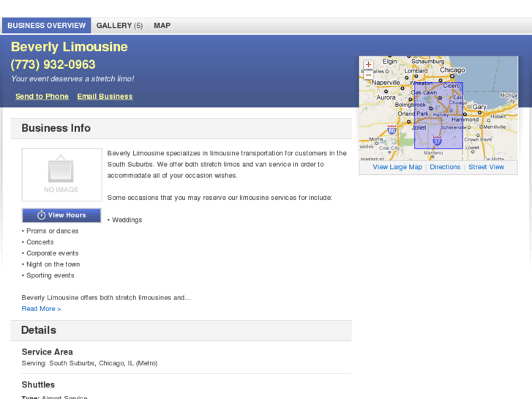
Task: Click the Shuttles heading
Action: pyautogui.click(x=38, y=385)
